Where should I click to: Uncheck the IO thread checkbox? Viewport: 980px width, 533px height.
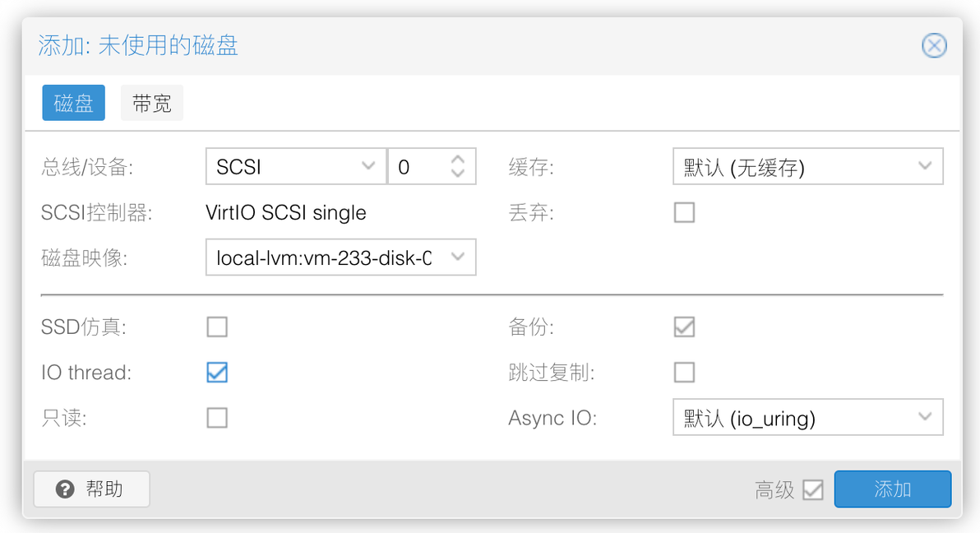[x=217, y=373]
